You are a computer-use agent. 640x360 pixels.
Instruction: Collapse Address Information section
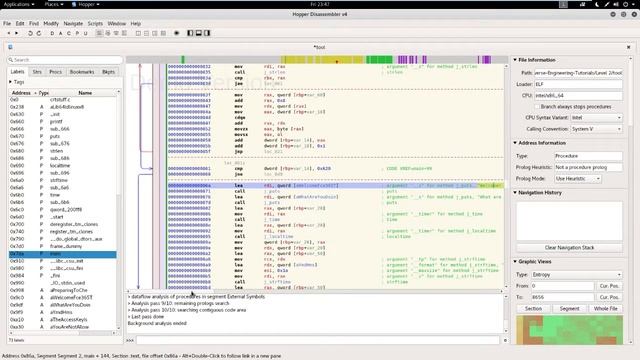pos(515,143)
